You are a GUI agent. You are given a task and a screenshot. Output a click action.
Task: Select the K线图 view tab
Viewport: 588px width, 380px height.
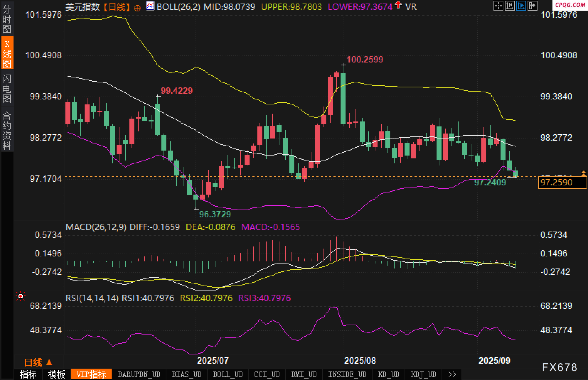point(7,53)
